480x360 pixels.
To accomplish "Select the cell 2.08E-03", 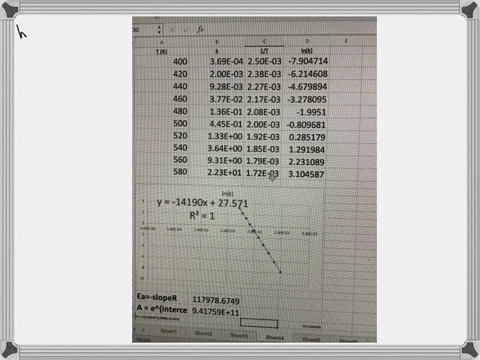I will (263, 112).
